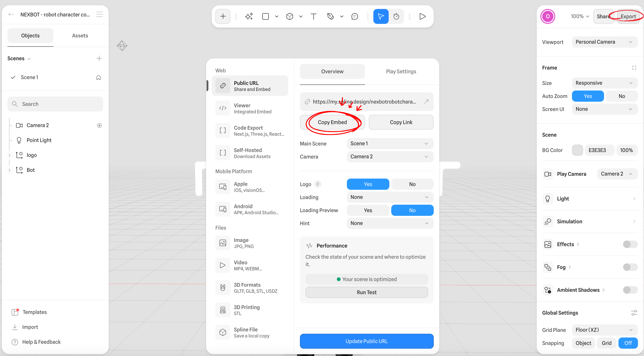Click the Global Settings sliders icon

634,313
